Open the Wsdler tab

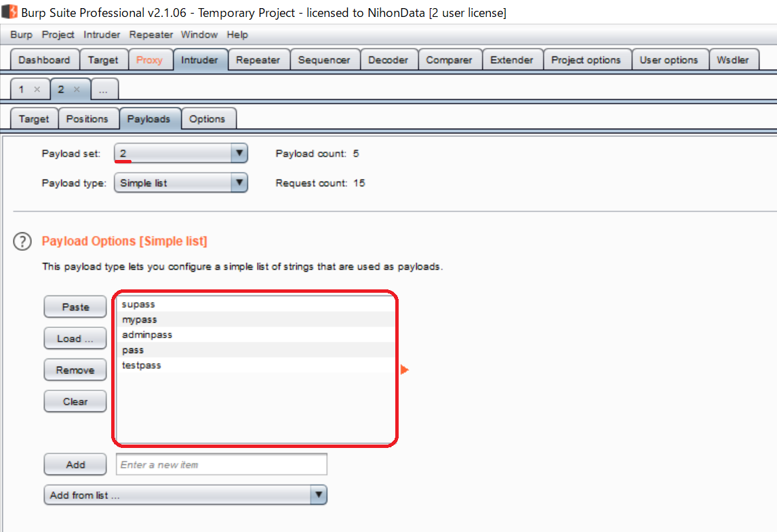(x=733, y=60)
